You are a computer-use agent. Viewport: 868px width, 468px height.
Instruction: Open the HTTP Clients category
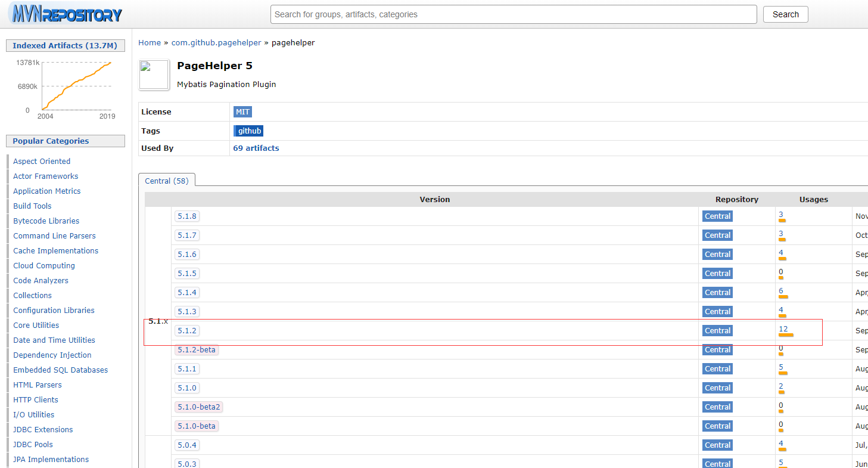tap(36, 399)
